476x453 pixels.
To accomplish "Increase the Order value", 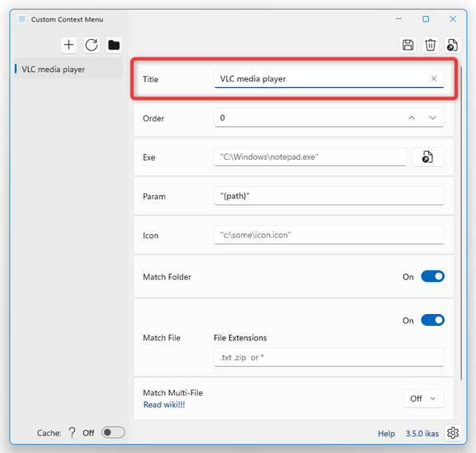I will click(x=411, y=117).
